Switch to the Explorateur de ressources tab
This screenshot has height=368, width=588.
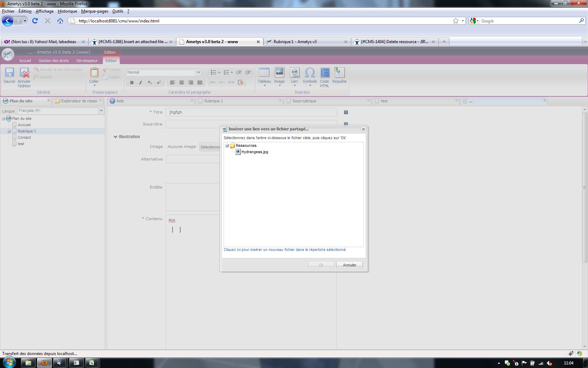click(x=78, y=101)
